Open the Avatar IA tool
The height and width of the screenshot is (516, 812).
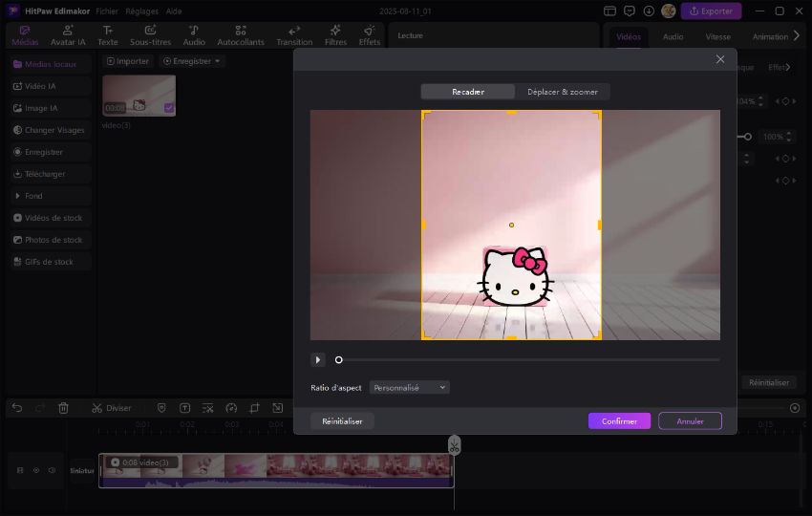coord(68,35)
